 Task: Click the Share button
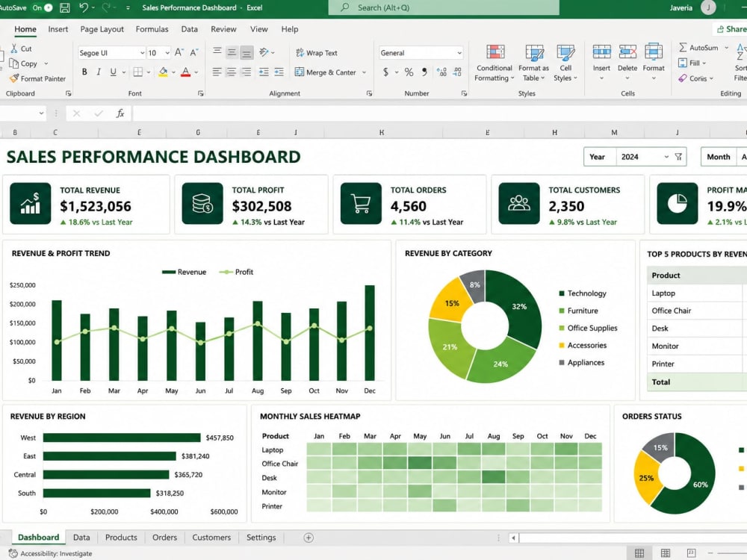pyautogui.click(x=731, y=30)
